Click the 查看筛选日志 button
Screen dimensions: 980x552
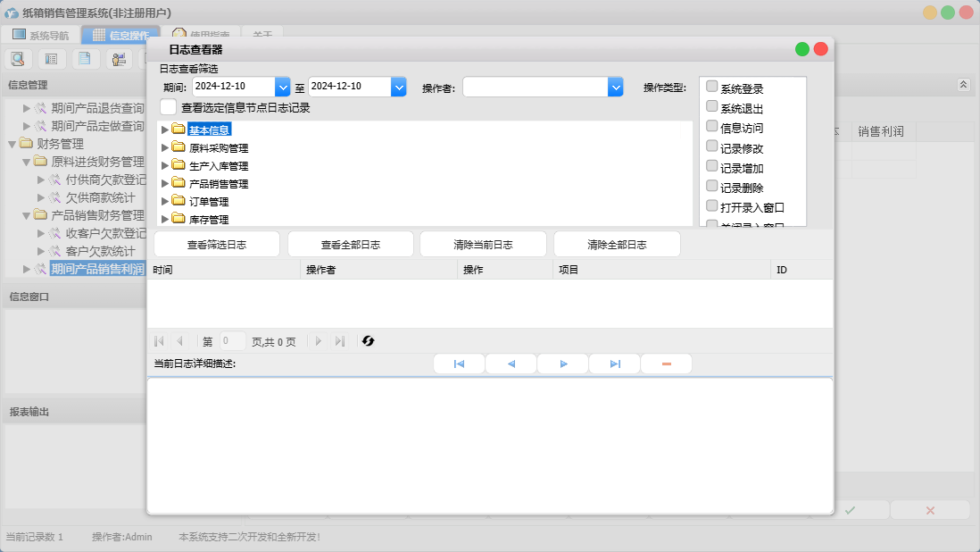[x=217, y=245]
